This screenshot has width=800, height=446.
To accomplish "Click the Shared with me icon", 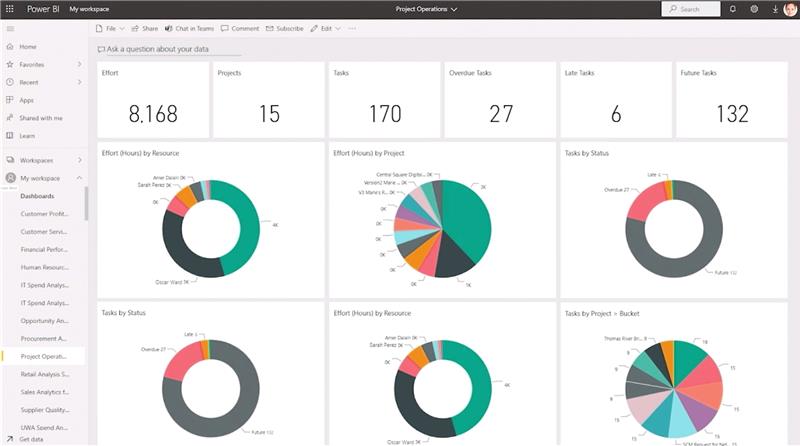I will click(x=10, y=118).
